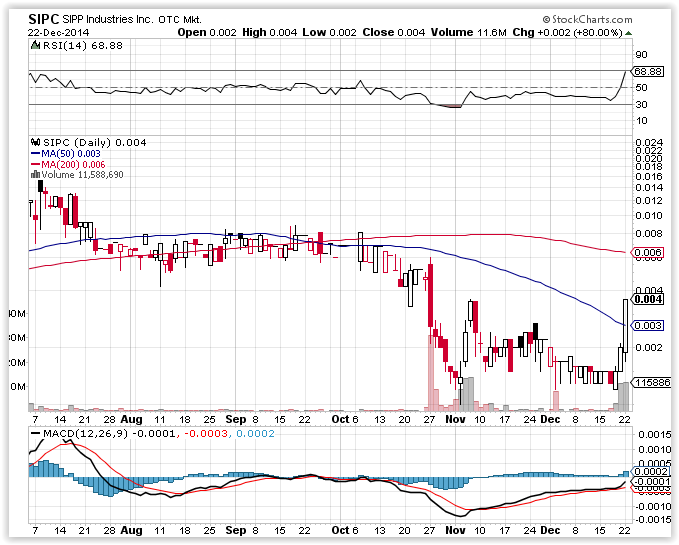Click the 115886 volume axis label
Viewport: 679px width, 545px height.
[x=651, y=383]
